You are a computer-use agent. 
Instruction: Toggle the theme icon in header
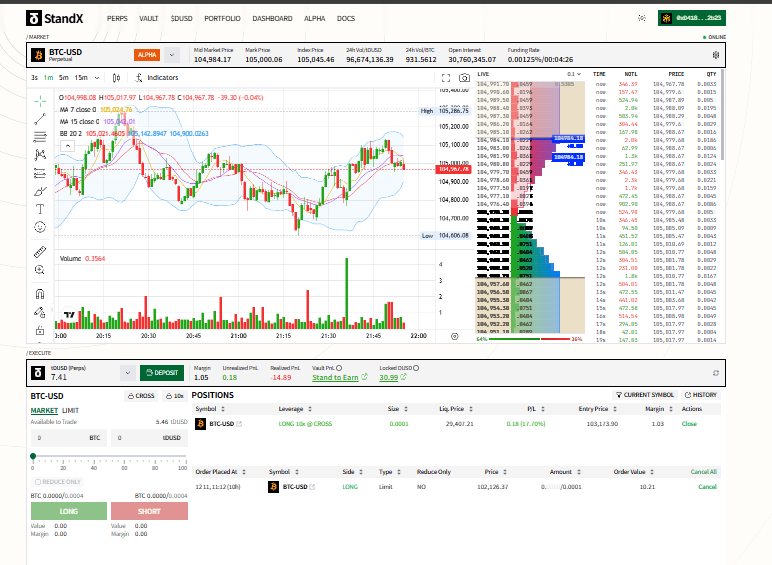tap(642, 18)
